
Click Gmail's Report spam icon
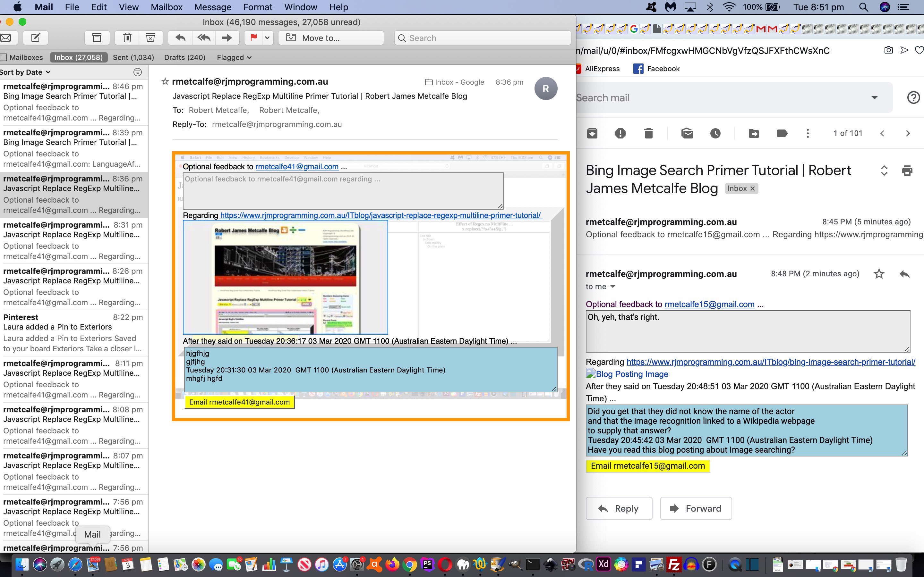tap(620, 133)
